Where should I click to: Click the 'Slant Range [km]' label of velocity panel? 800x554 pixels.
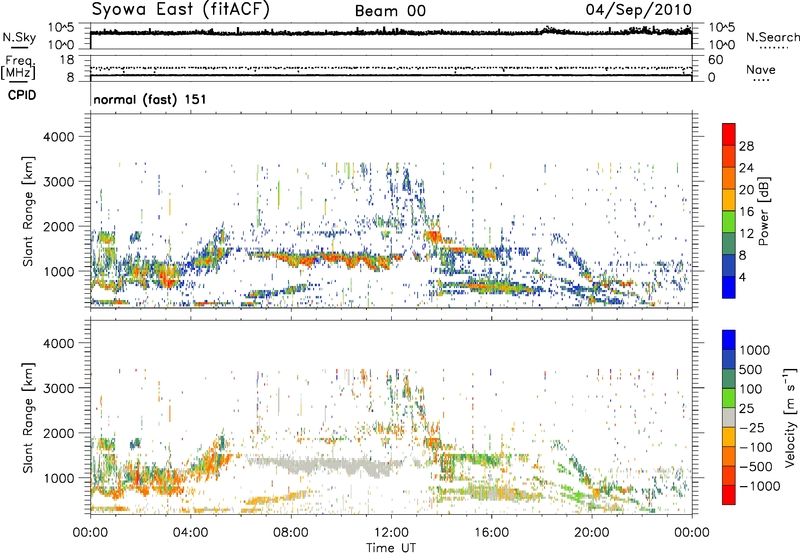28,417
